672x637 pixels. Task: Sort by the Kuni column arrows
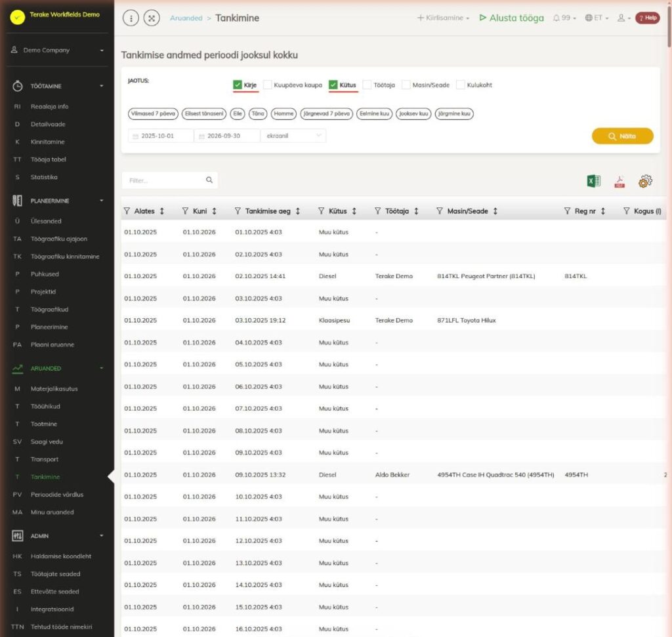click(x=214, y=211)
